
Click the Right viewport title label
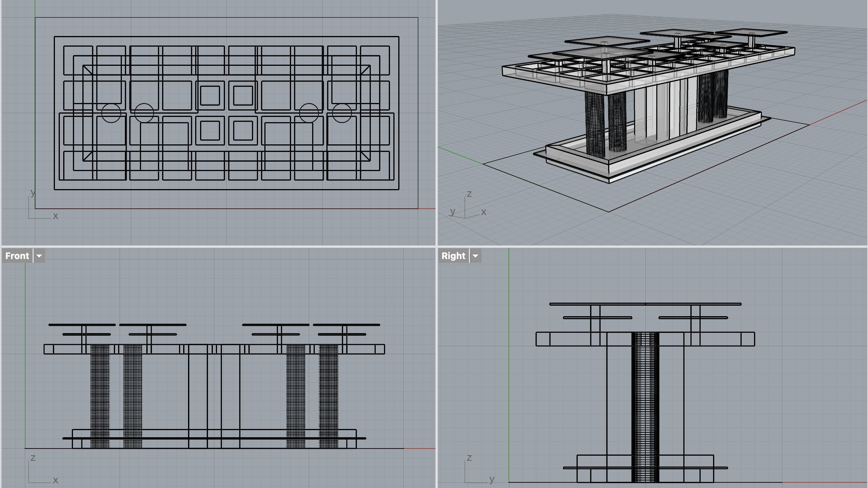click(x=453, y=256)
